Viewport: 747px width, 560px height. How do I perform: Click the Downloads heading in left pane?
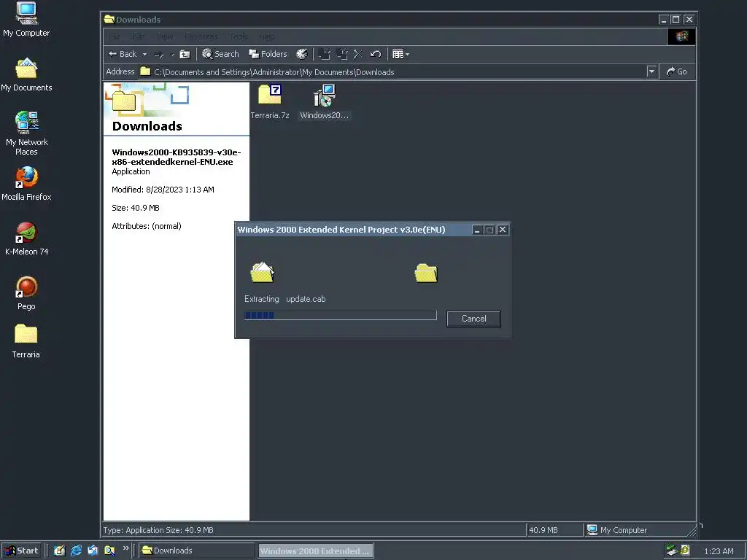147,126
